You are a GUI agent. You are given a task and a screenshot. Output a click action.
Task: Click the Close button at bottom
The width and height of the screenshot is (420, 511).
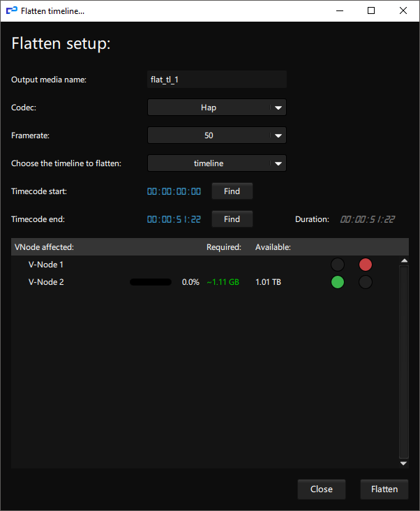point(321,489)
